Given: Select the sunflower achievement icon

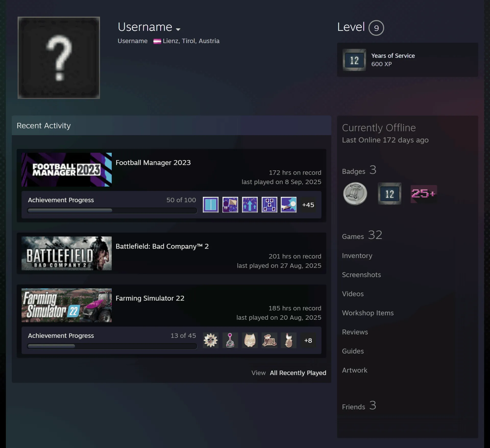Looking at the screenshot, I should point(211,340).
